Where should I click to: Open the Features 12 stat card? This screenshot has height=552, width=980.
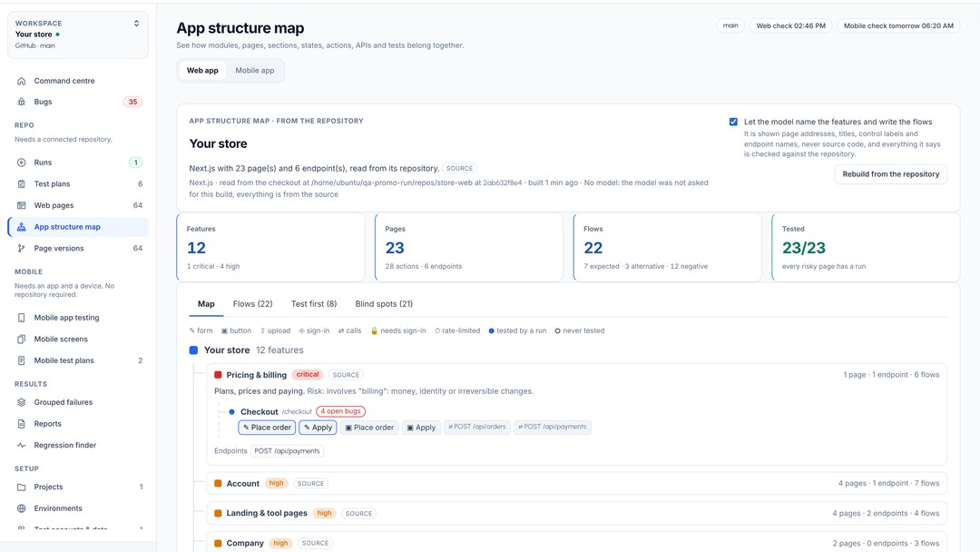[x=270, y=248]
